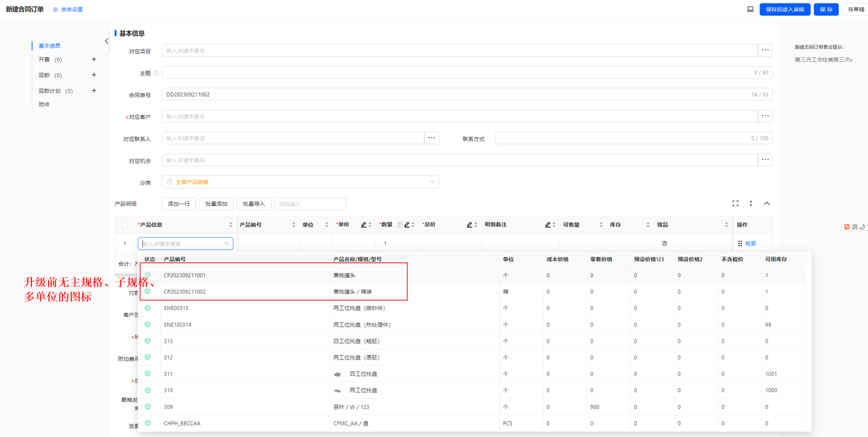Select product row CP202309211002 黄桃罐头 / 箱装
Image resolution: width=868 pixels, height=437 pixels.
point(475,292)
